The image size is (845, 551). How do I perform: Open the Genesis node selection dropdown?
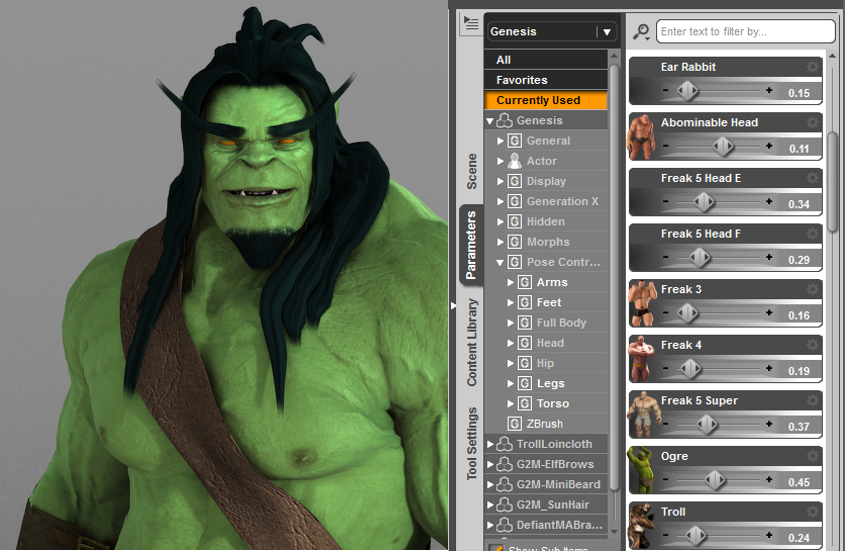coord(552,31)
